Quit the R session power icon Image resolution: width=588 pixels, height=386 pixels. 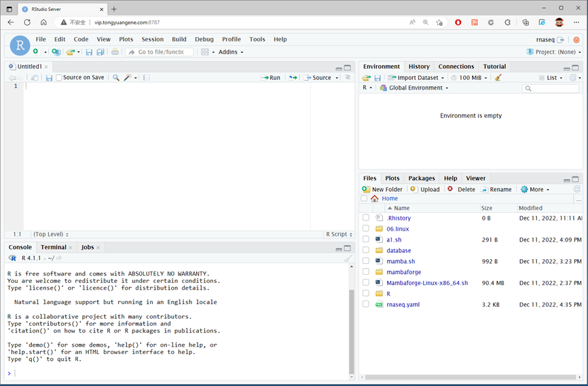tap(576, 40)
